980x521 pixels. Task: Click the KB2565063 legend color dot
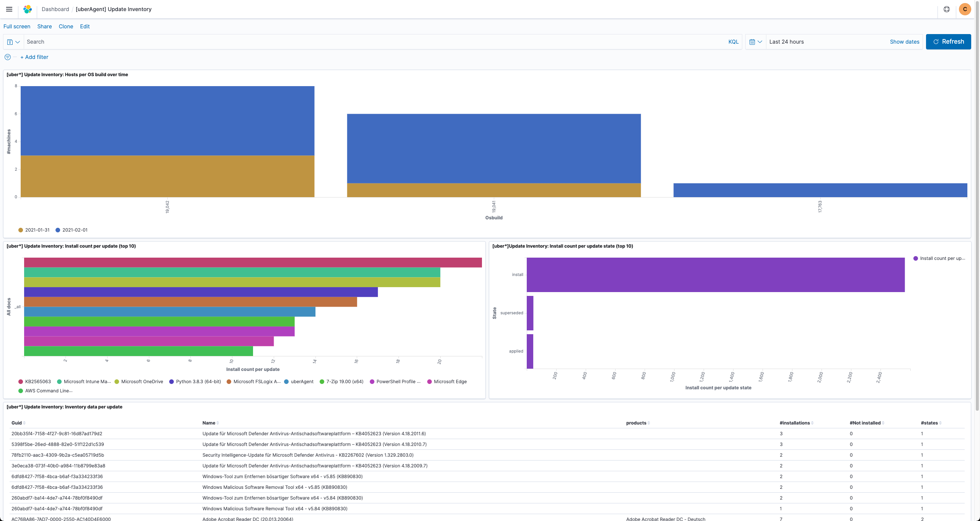click(x=21, y=382)
